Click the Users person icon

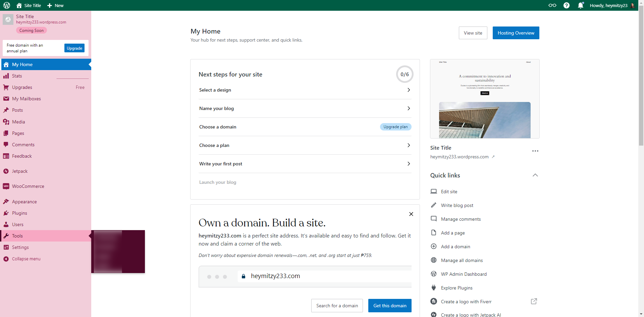click(6, 224)
